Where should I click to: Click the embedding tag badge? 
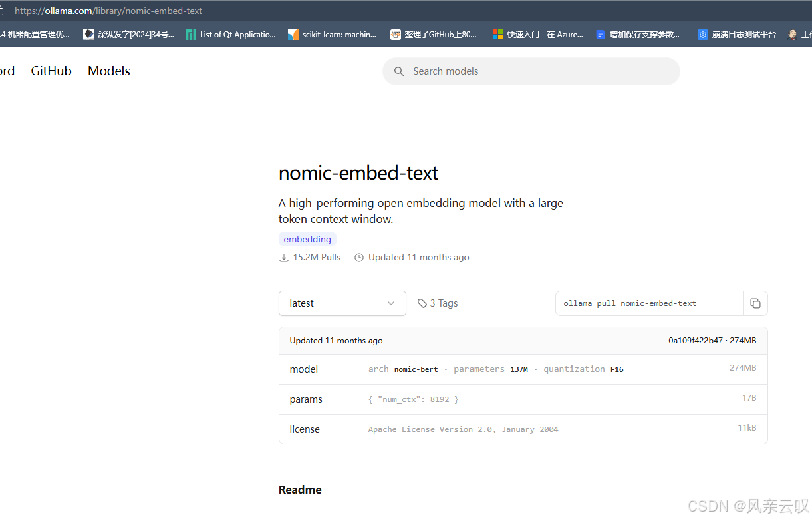[307, 239]
